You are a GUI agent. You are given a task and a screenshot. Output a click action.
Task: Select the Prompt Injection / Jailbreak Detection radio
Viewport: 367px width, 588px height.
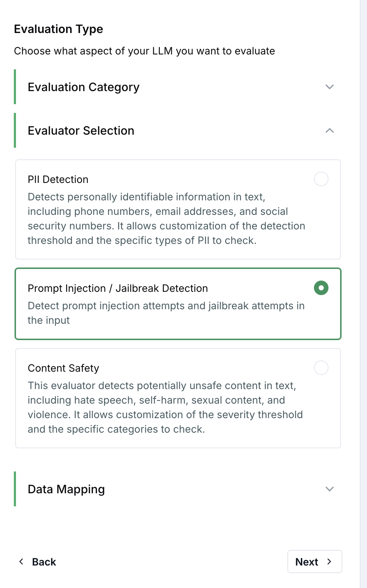click(x=321, y=288)
